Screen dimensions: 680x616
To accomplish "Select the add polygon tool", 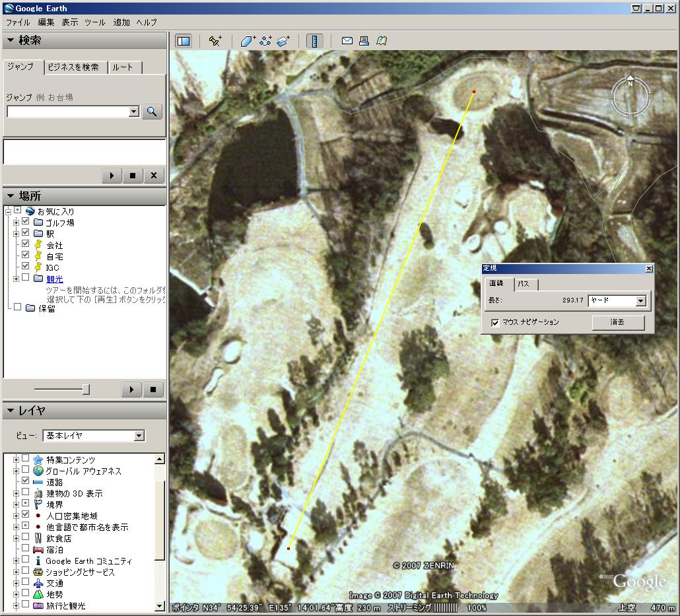I will (x=248, y=41).
